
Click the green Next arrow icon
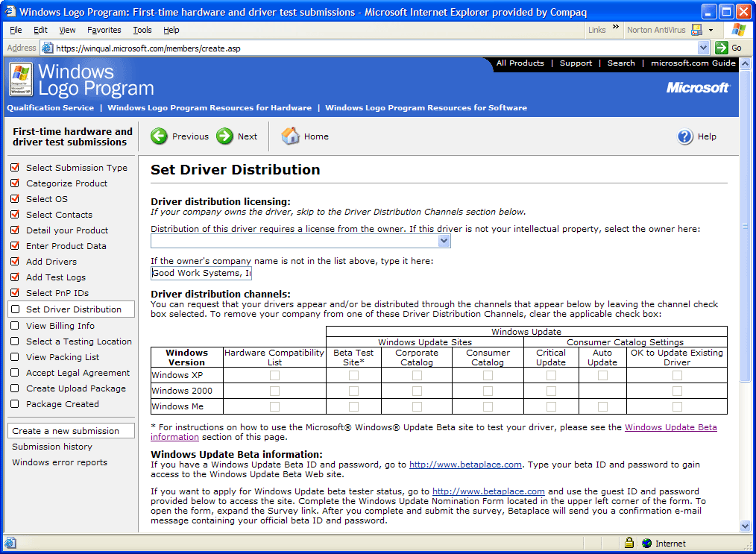click(x=225, y=136)
